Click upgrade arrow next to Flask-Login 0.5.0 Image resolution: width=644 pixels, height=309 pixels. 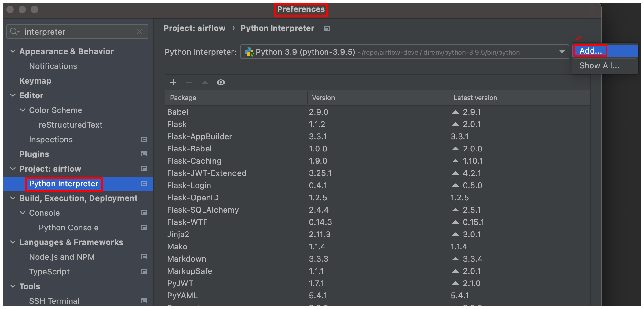pos(455,185)
